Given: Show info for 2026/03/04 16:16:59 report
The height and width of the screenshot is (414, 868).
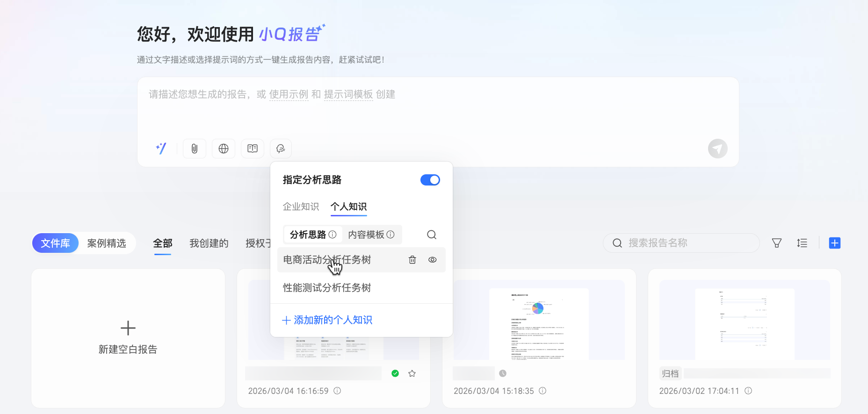Looking at the screenshot, I should tap(337, 391).
